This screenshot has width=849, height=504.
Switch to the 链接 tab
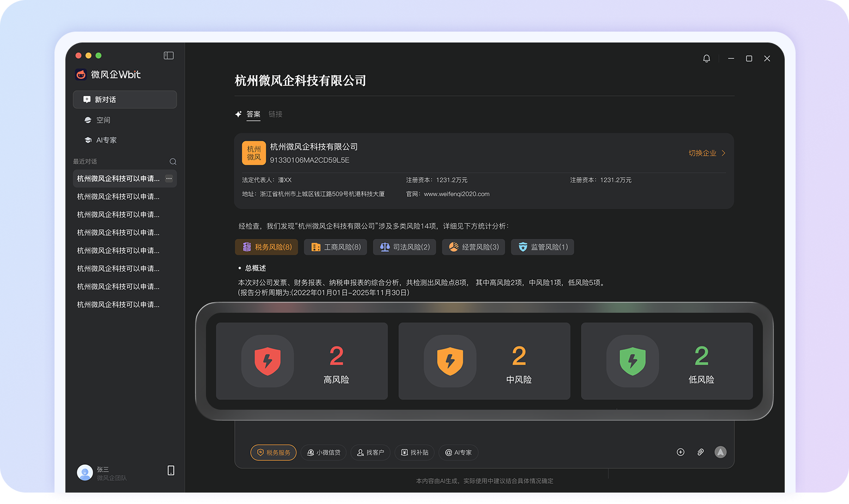coord(275,114)
